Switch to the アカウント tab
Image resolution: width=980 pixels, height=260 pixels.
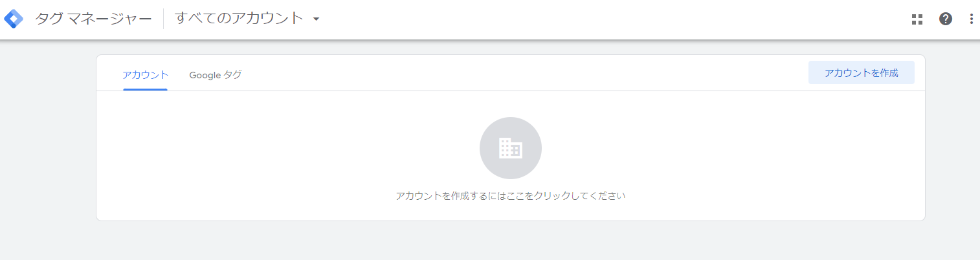click(146, 74)
